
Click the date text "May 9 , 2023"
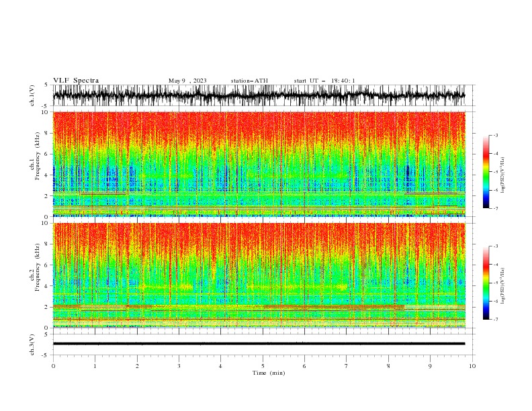coord(187,81)
